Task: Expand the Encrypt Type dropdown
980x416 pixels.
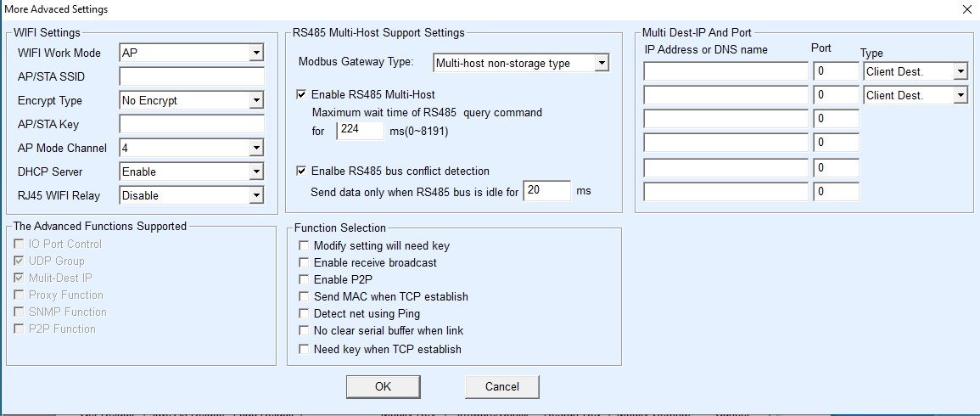Action: coord(191,100)
